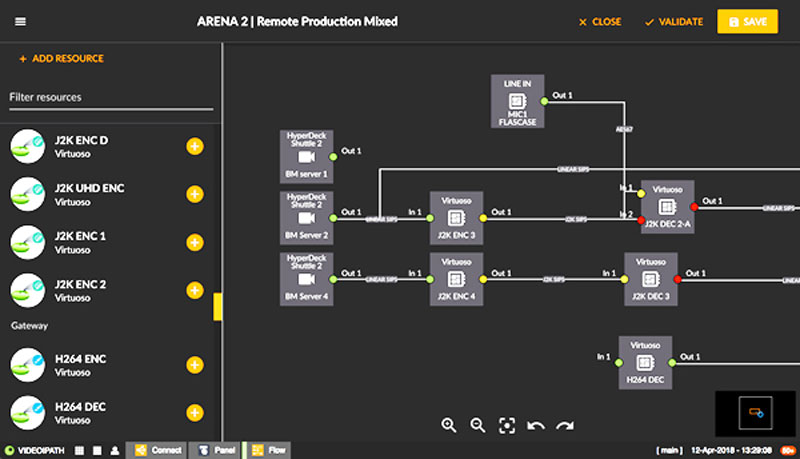The height and width of the screenshot is (459, 800).
Task: Click the user icon in bottom bar
Action: coord(115,450)
